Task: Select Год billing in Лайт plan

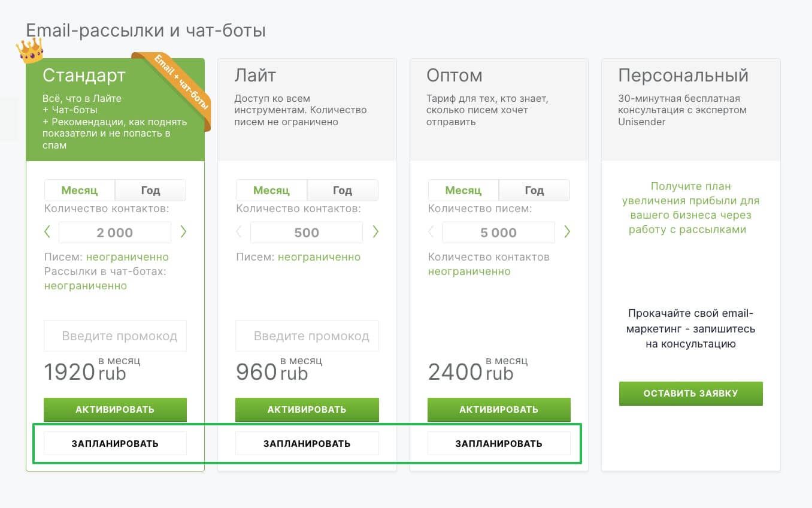Action: pyautogui.click(x=343, y=190)
